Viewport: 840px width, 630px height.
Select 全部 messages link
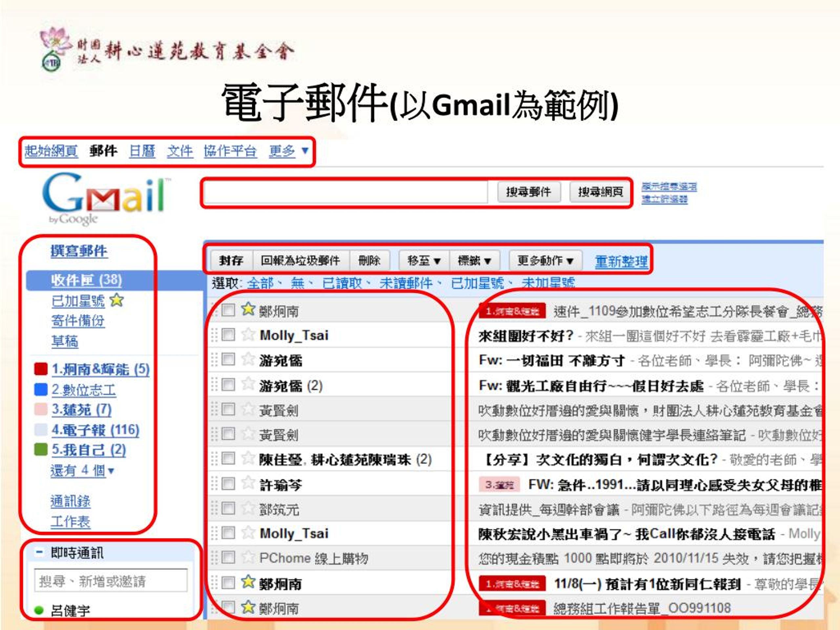(260, 283)
